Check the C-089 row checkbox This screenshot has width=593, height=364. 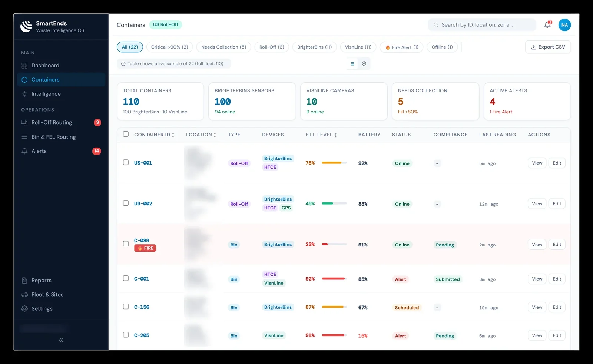(126, 244)
